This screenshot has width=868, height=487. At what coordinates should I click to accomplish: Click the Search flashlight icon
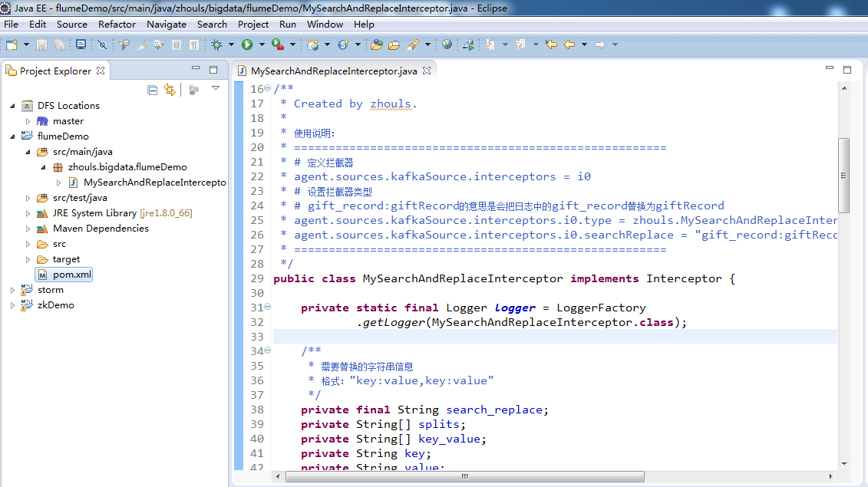(x=413, y=44)
